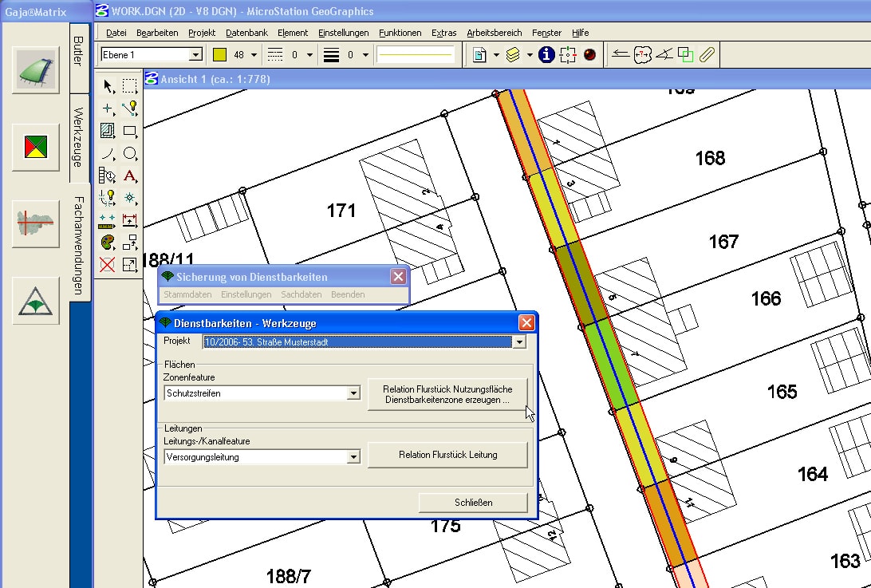Click the blue info icon in toolbar
871x588 pixels.
coord(546,55)
